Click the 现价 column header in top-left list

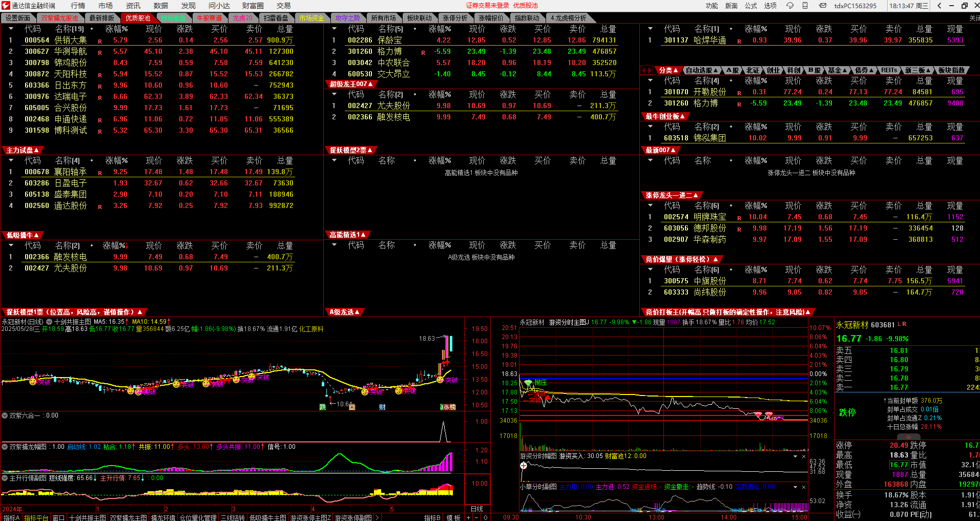[154, 29]
